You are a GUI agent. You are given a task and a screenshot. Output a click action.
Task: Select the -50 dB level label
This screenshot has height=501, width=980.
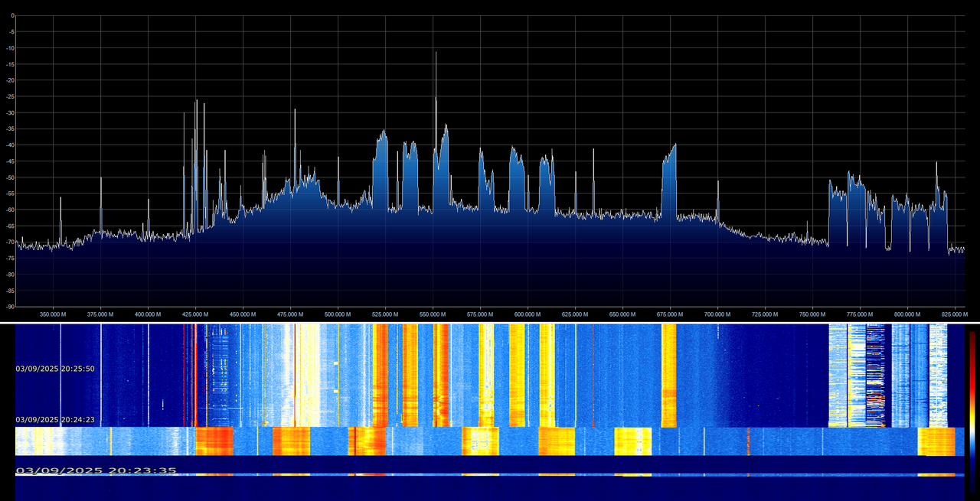click(x=10, y=177)
